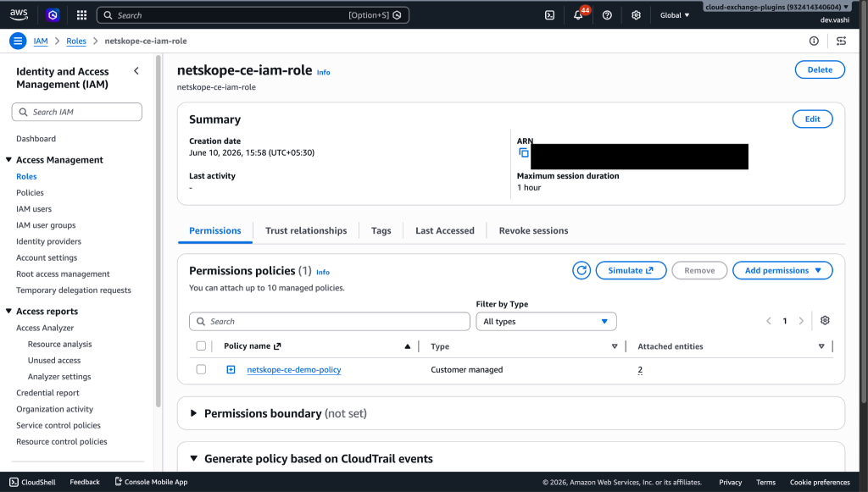Image resolution: width=868 pixels, height=492 pixels.
Task: Open the info panel icon top right
Action: [814, 41]
